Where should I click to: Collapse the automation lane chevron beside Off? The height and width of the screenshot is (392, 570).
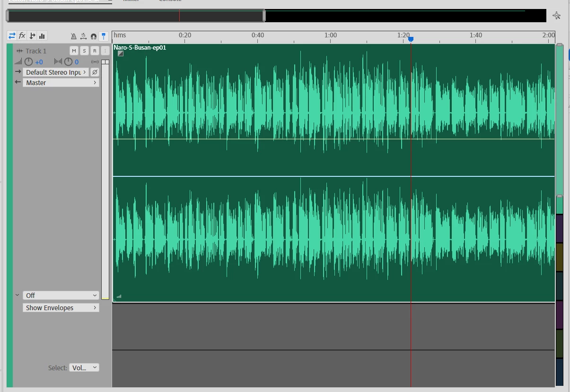point(18,295)
